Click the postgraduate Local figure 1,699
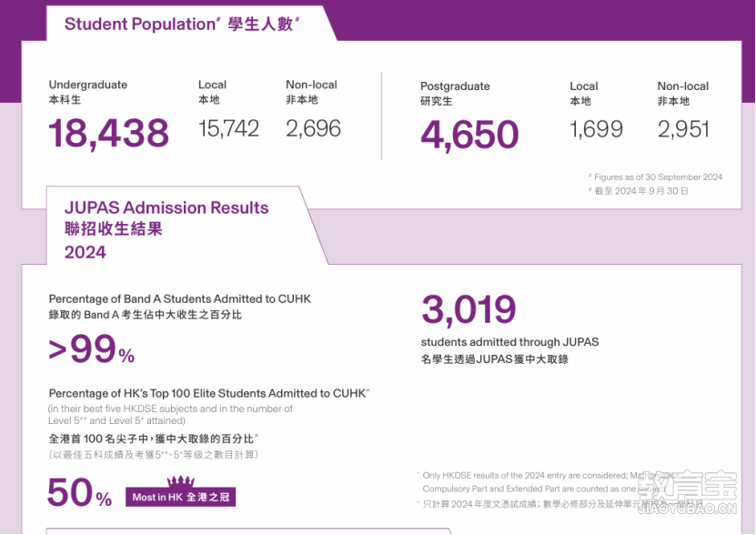The image size is (756, 535). pos(597,129)
